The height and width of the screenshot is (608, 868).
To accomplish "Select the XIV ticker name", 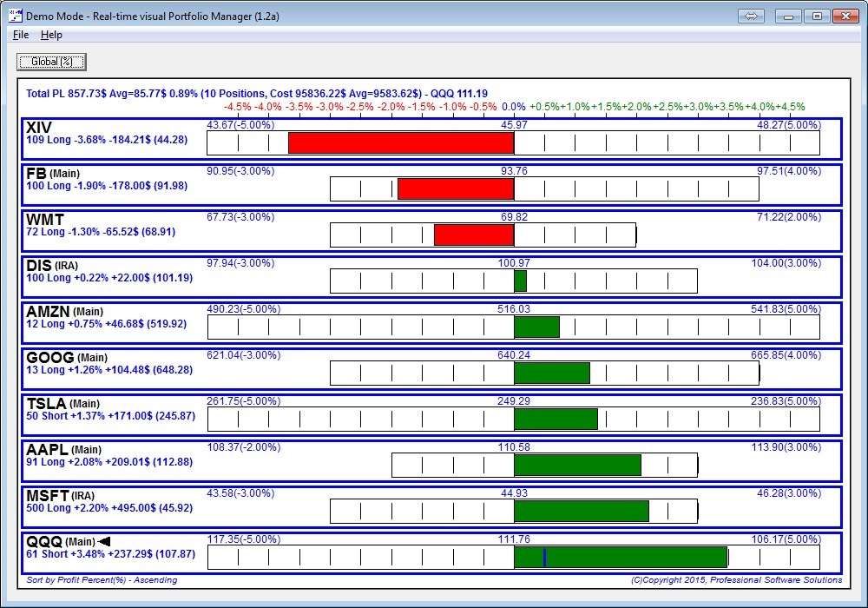I will 39,128.
